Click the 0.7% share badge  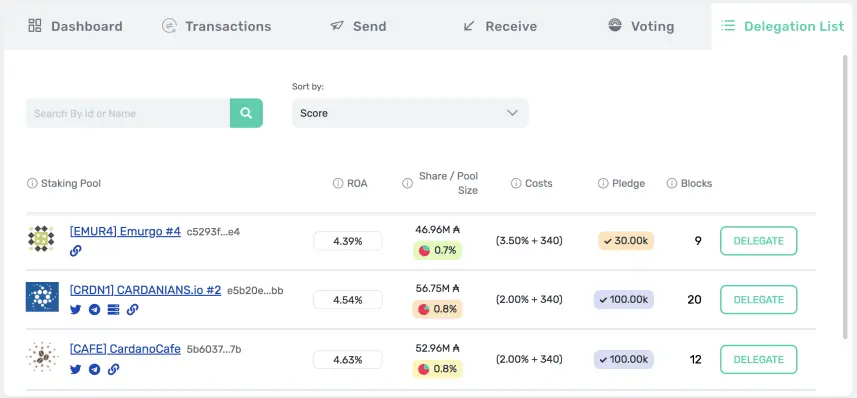[437, 250]
